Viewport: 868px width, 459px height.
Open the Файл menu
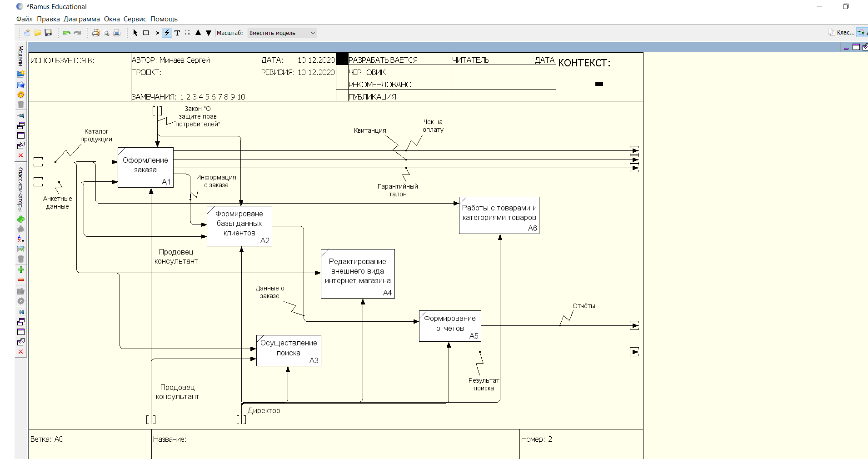coord(25,19)
